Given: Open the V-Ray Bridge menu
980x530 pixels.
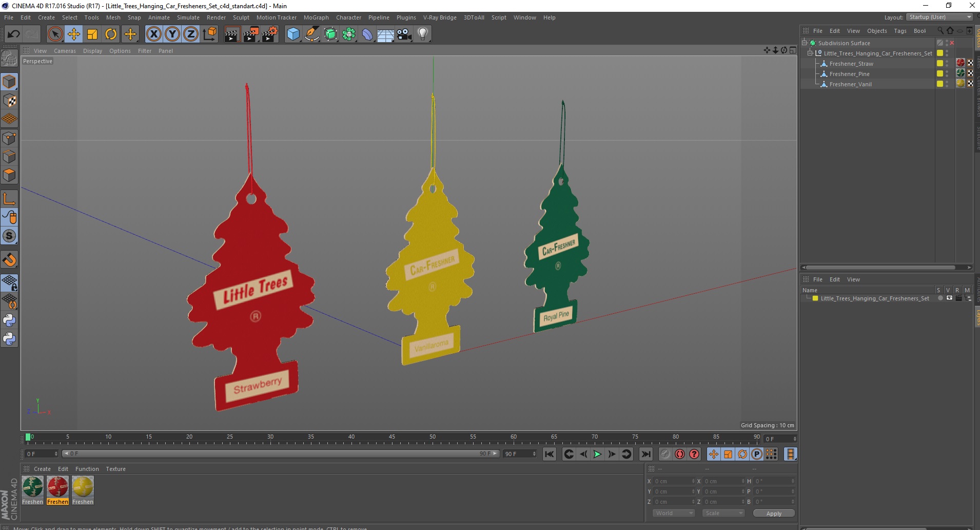Looking at the screenshot, I should [x=440, y=17].
